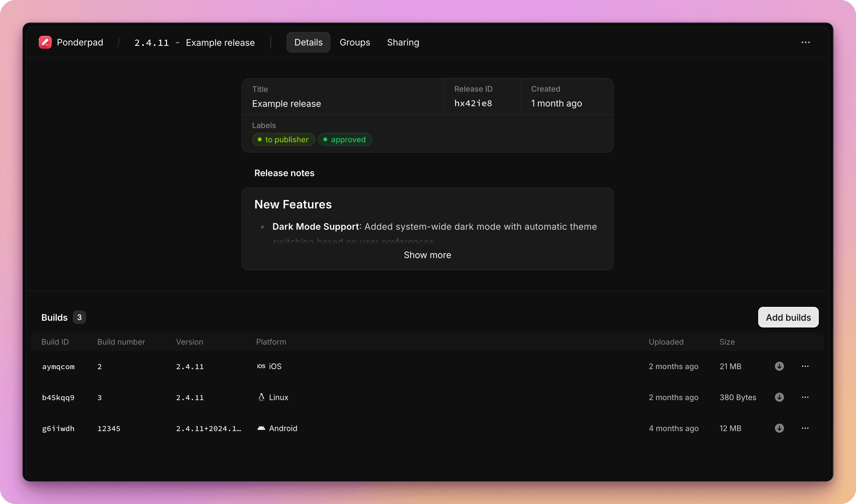Viewport: 856px width, 504px height.
Task: Select the approved label chip
Action: tap(345, 139)
